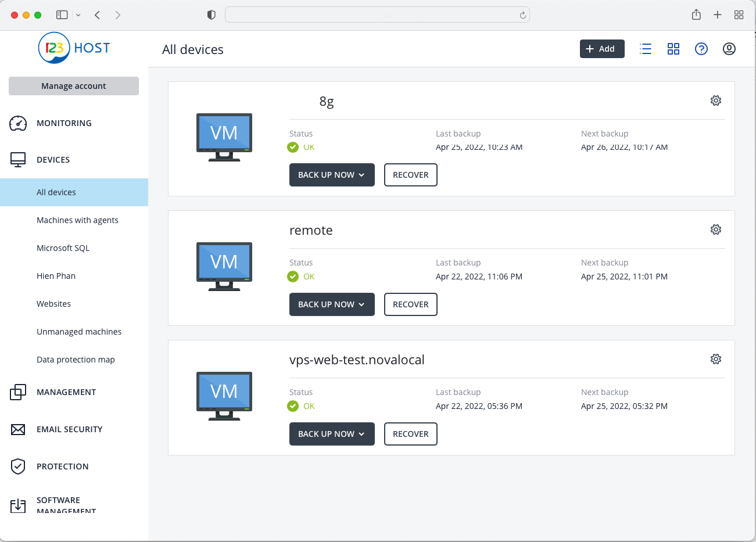Open settings gear for 8g device

tap(716, 100)
